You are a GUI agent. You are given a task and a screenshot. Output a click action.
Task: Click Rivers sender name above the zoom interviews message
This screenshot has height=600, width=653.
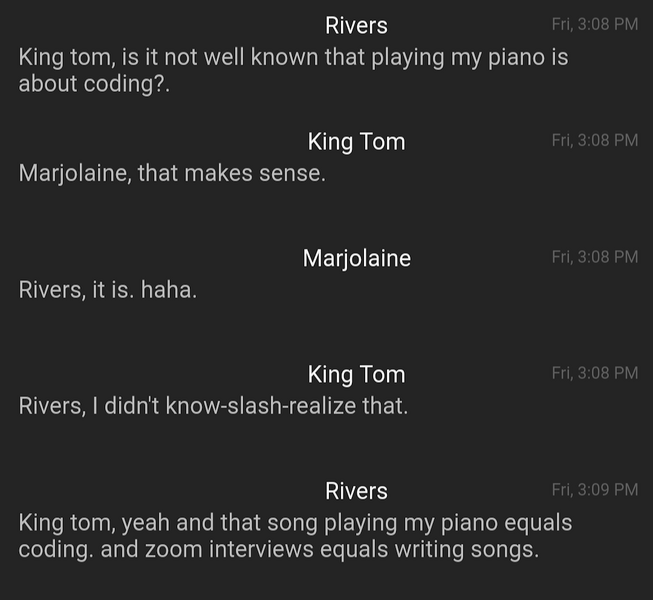pyautogui.click(x=356, y=491)
